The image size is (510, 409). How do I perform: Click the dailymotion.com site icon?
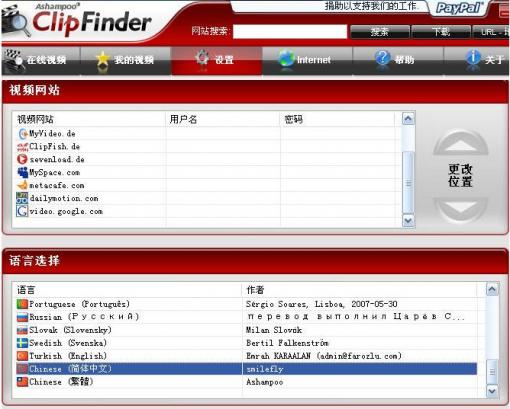(x=23, y=198)
